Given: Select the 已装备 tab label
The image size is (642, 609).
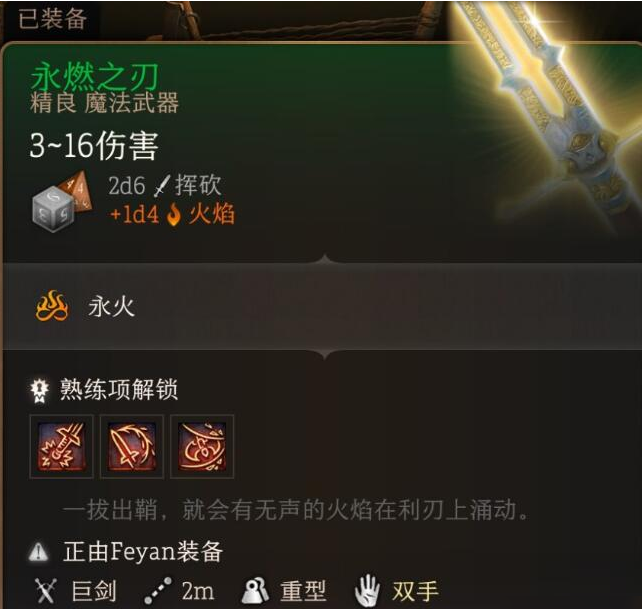Looking at the screenshot, I should pos(52,18).
